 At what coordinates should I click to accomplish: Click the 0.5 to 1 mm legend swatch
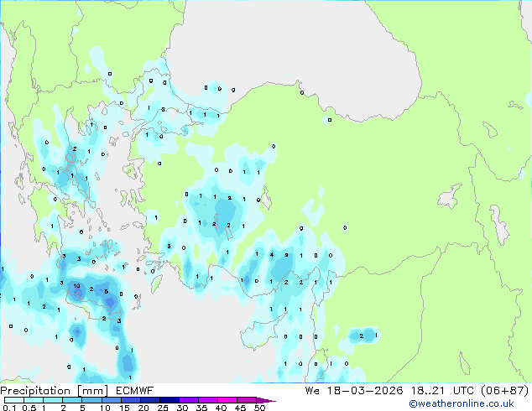pyautogui.click(x=34, y=400)
